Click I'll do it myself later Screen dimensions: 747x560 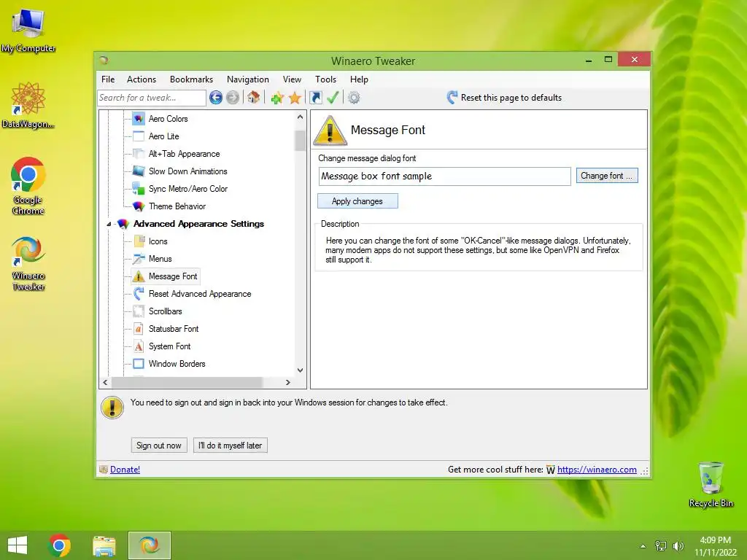(230, 446)
